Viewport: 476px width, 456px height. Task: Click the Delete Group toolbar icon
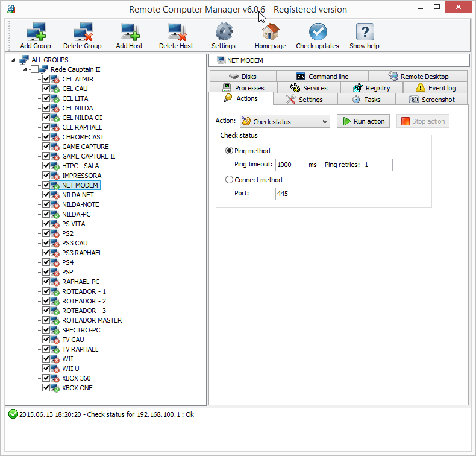pyautogui.click(x=83, y=31)
